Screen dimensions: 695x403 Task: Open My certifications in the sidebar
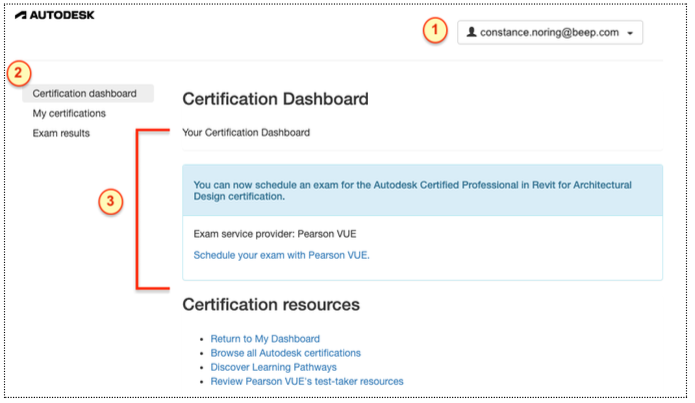69,113
